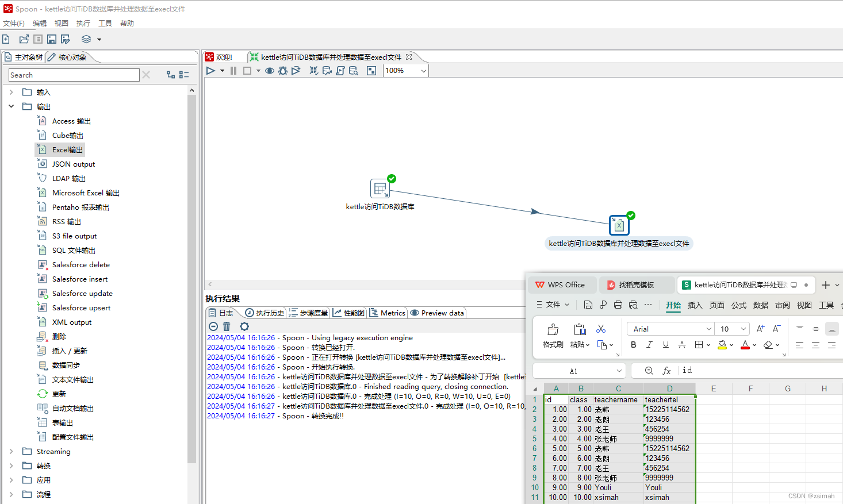Viewport: 843px width, 504px height.
Task: Open the 文件 menu button in WPS
Action: [553, 305]
